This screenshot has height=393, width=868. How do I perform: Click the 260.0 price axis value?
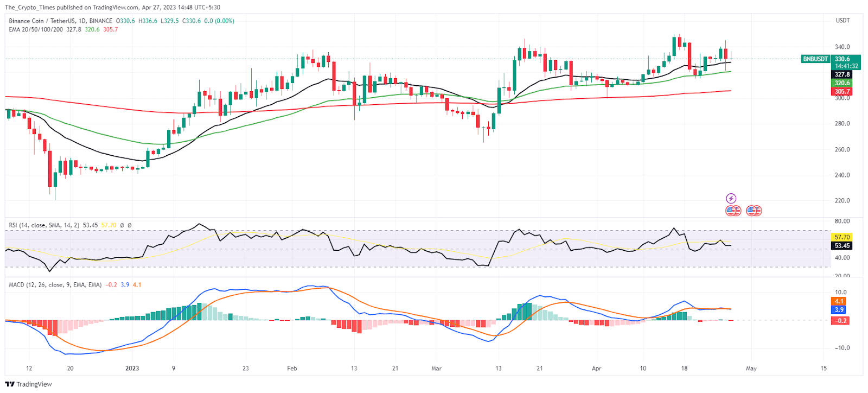pyautogui.click(x=843, y=149)
